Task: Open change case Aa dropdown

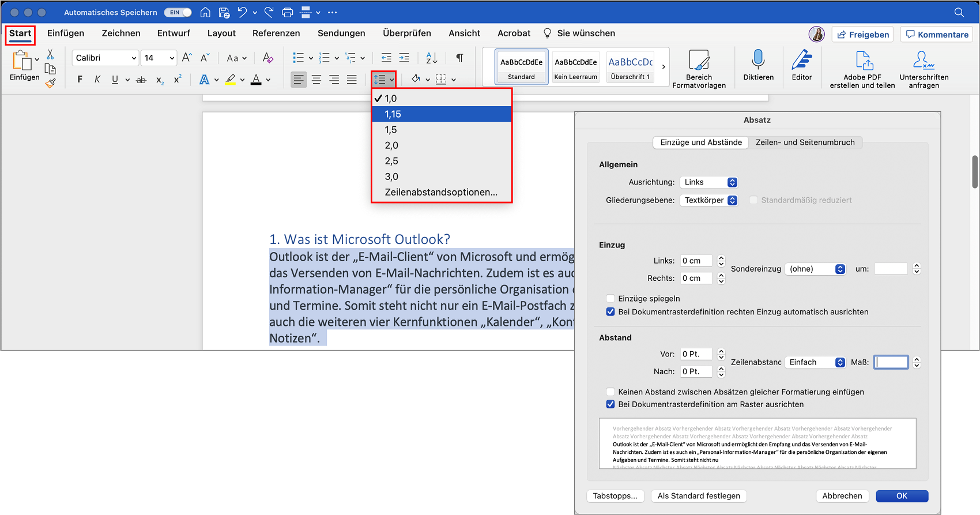Action: point(236,58)
